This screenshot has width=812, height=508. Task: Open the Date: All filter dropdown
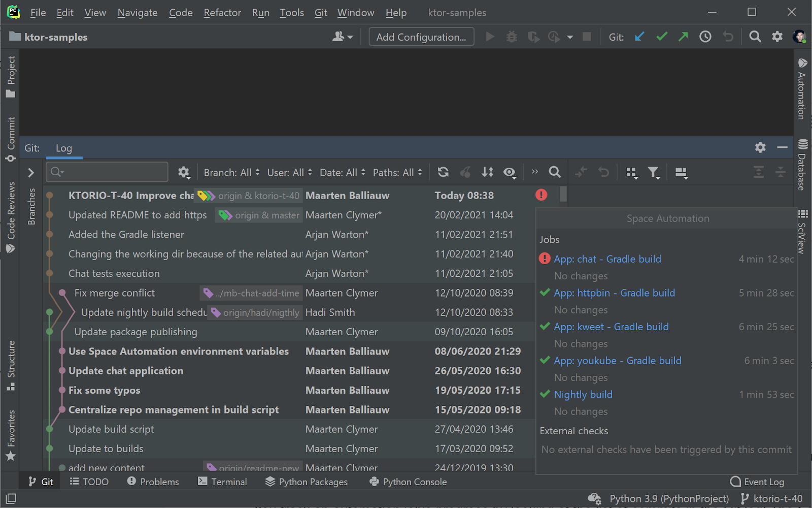[x=342, y=173]
